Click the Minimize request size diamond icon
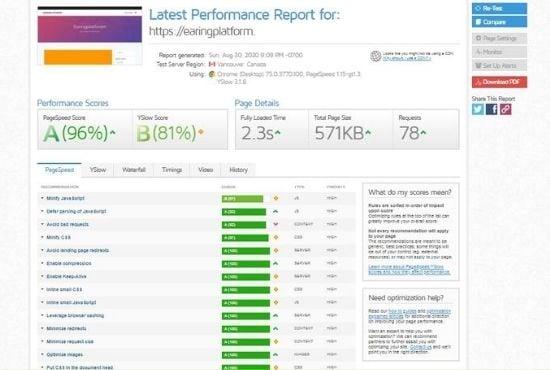Image resolution: width=550 pixels, height=370 pixels. pos(276,342)
